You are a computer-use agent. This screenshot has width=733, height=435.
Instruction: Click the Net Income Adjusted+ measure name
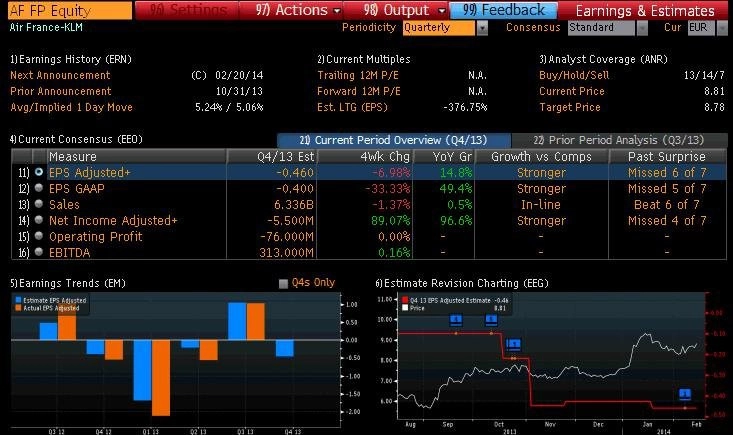pyautogui.click(x=113, y=221)
